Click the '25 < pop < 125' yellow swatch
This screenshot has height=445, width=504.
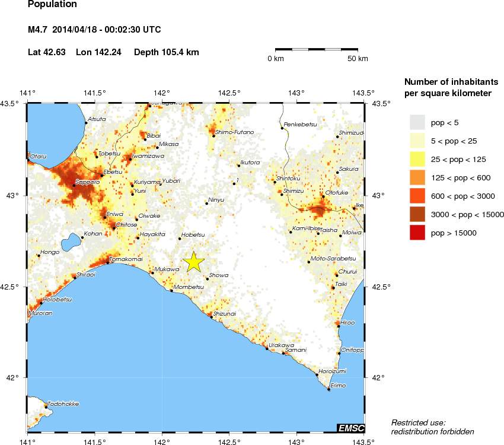pos(418,159)
